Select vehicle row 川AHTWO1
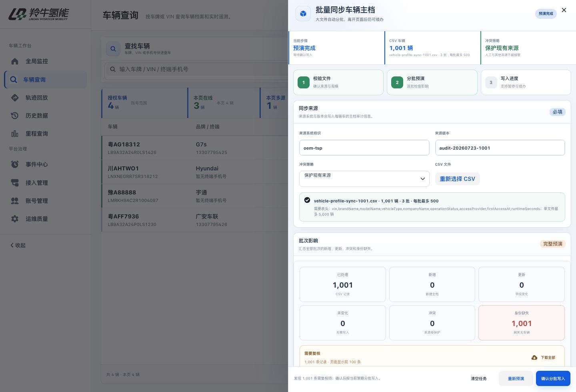Image resolution: width=576 pixels, height=392 pixels. 195,172
